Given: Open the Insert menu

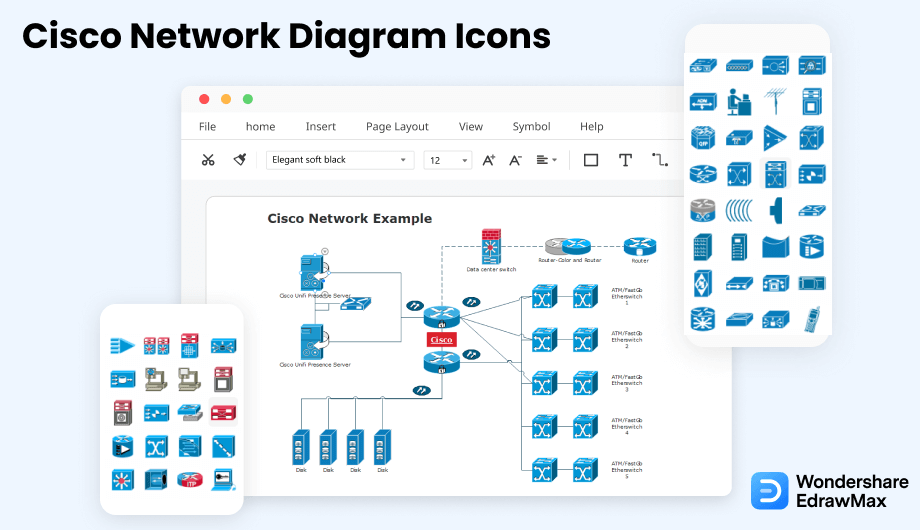Looking at the screenshot, I should (320, 126).
